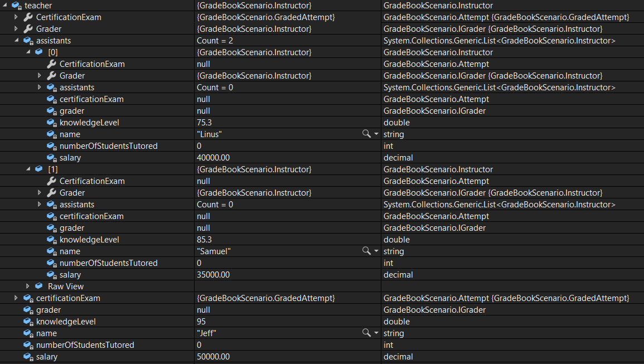Select the "Count = 2" value cell
Image resolution: width=644 pixels, height=364 pixels.
coord(215,41)
